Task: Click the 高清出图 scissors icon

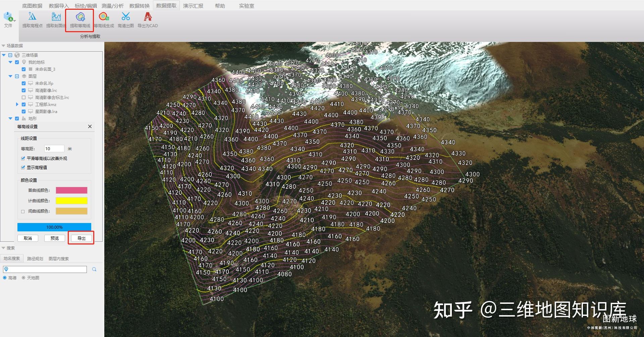Action: tap(126, 16)
